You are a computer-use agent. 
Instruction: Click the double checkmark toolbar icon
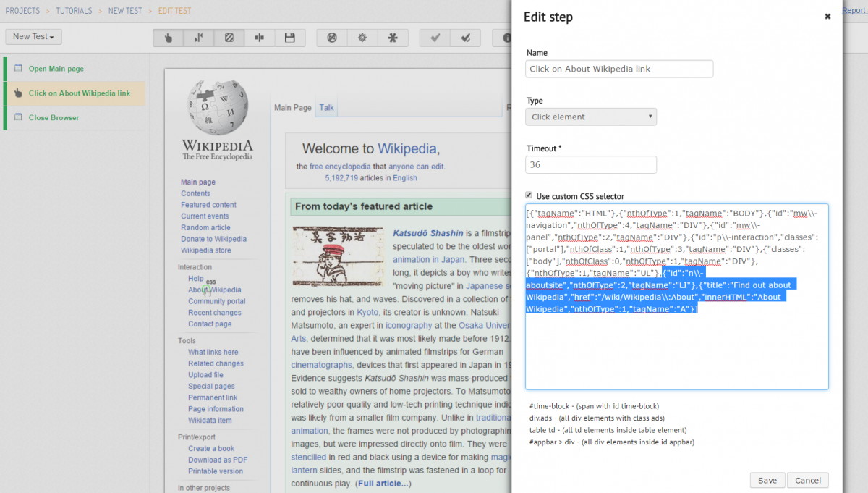[x=465, y=38]
